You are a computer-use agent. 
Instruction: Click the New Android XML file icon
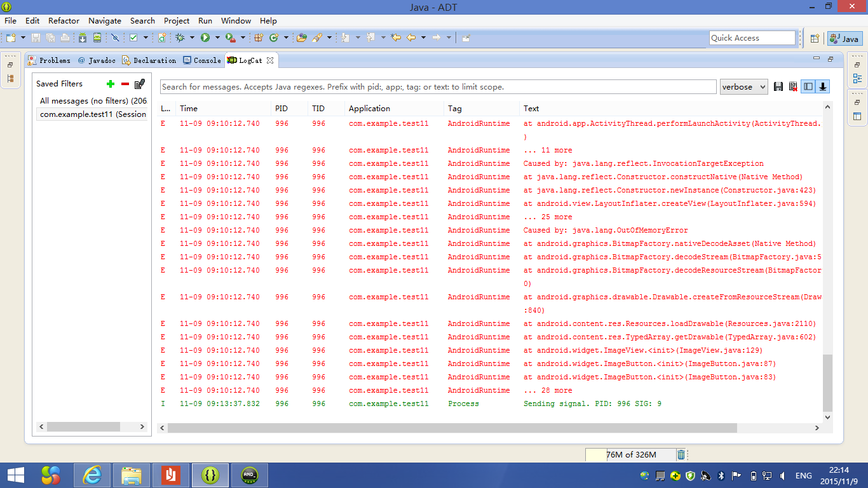[x=161, y=38]
